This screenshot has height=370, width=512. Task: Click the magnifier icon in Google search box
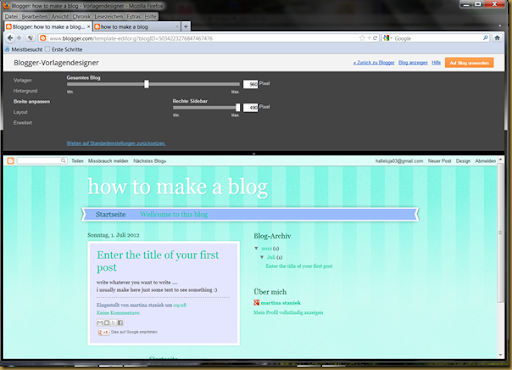(485, 38)
